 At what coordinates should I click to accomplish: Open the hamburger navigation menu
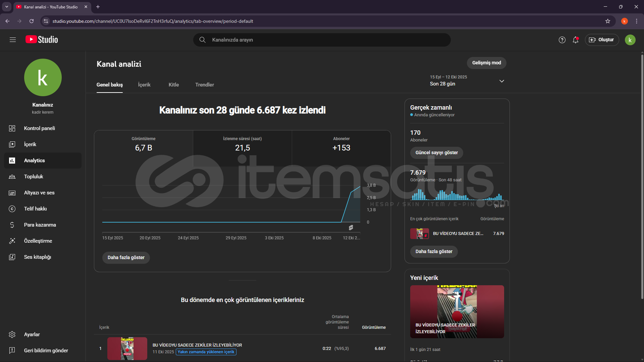(13, 40)
